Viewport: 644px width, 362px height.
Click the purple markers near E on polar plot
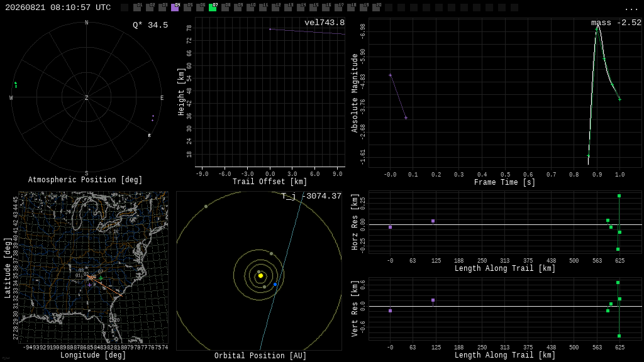tap(153, 118)
